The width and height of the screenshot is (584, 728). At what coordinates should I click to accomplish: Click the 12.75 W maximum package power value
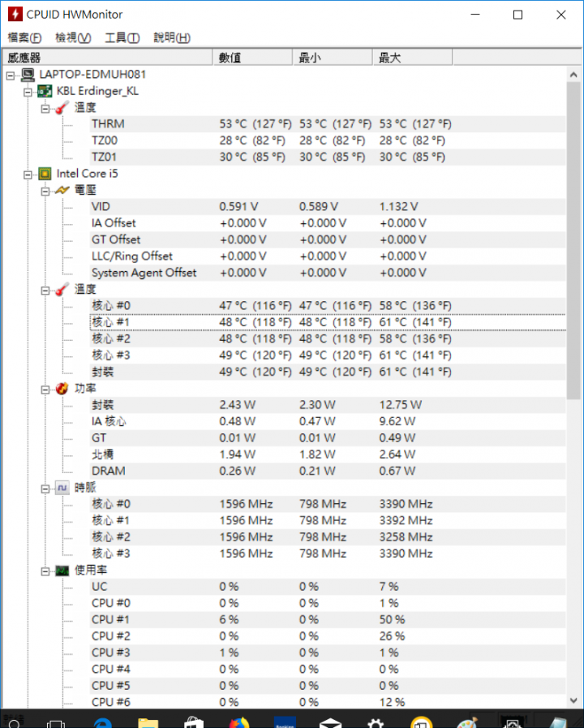click(401, 405)
